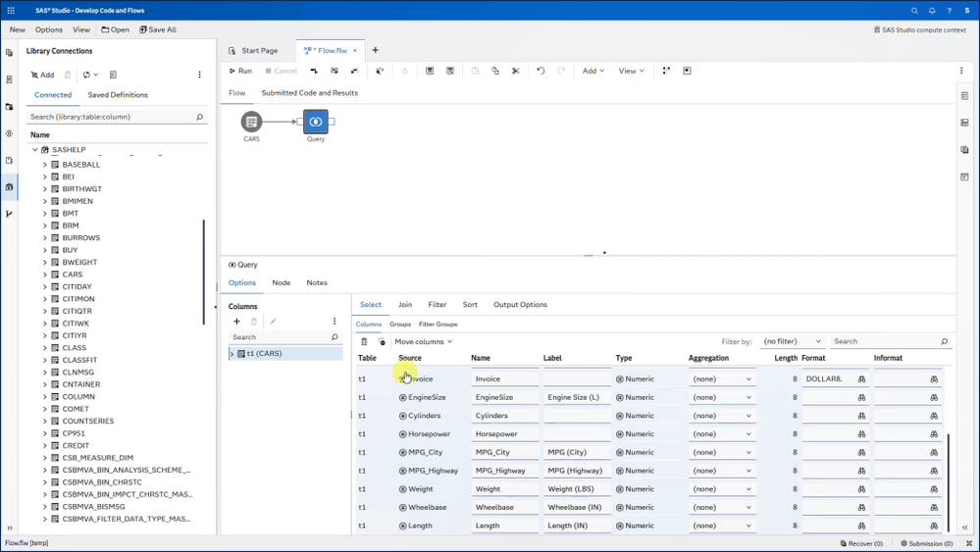Switch to Submitted Code and Results tab
This screenshot has height=552, width=980.
point(309,93)
